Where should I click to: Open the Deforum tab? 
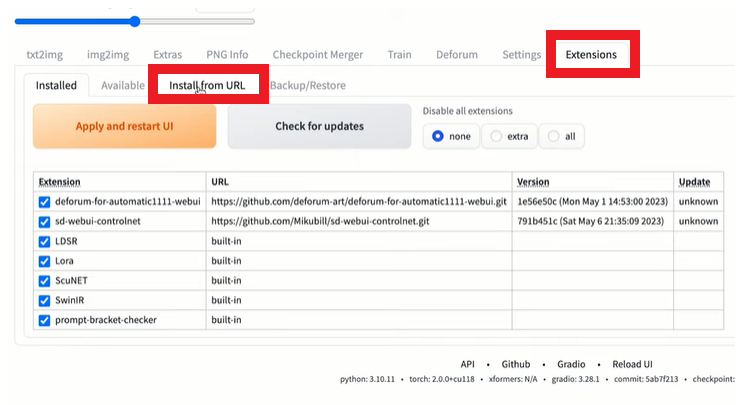[x=457, y=55]
